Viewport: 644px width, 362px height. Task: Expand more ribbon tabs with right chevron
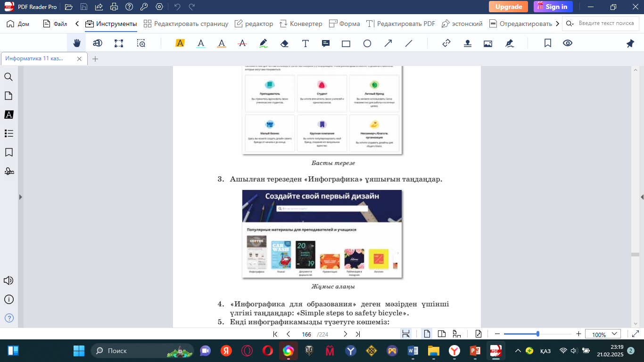tap(558, 24)
